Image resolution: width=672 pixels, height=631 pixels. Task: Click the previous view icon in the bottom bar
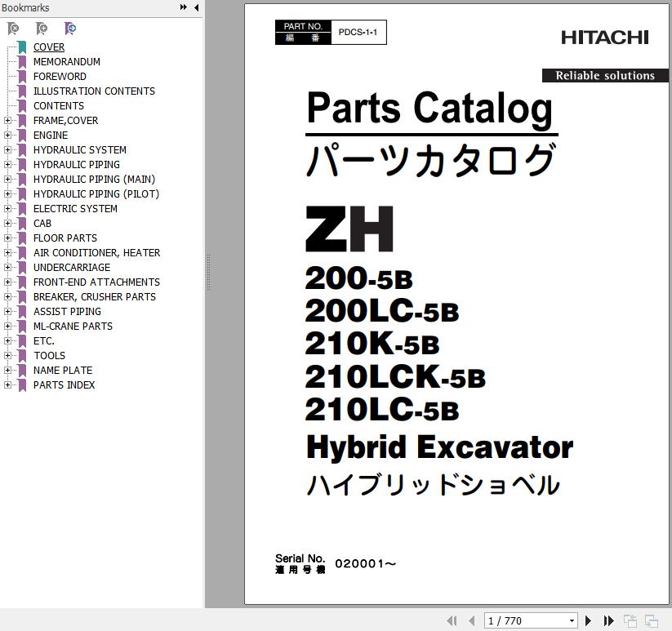tap(630, 620)
